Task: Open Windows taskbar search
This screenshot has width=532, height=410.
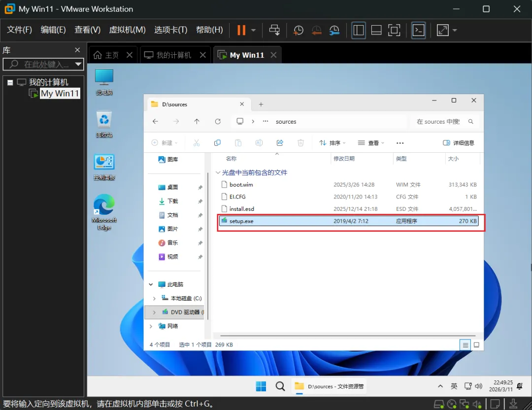Action: coord(280,386)
